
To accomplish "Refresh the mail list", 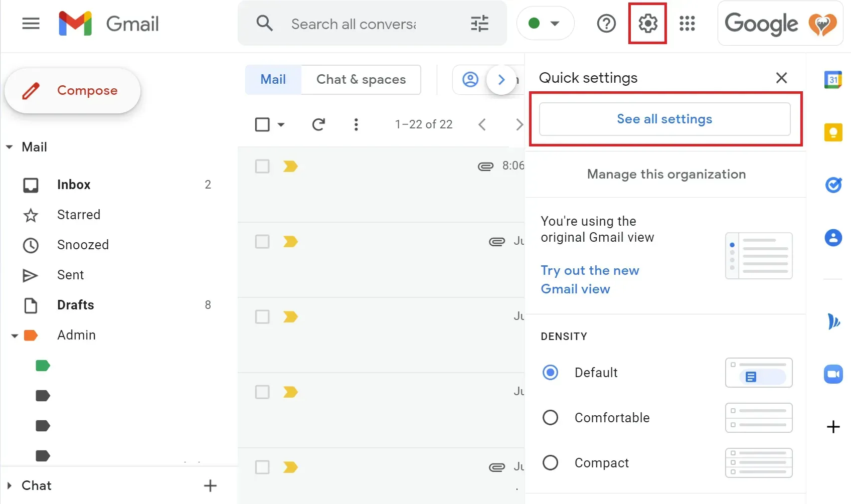I will click(318, 124).
